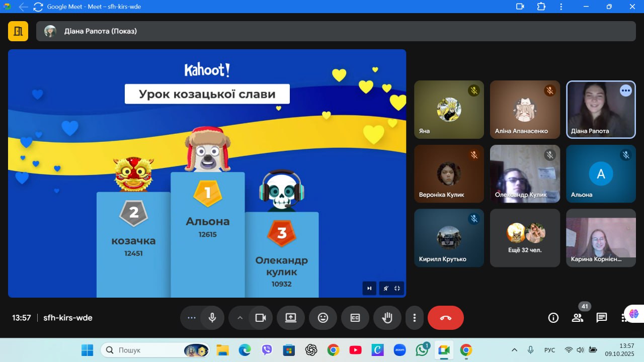Toggle closed captions with the CC button
The image size is (644, 362).
click(355, 318)
